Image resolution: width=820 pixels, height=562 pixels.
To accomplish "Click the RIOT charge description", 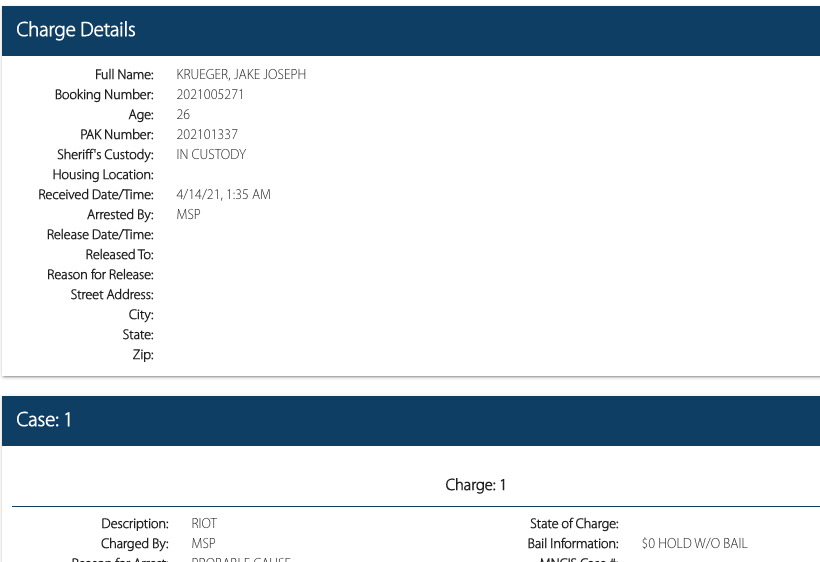I will 204,524.
